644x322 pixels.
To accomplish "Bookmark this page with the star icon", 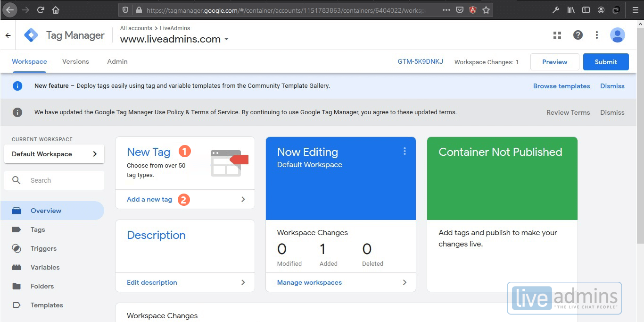I will [486, 10].
